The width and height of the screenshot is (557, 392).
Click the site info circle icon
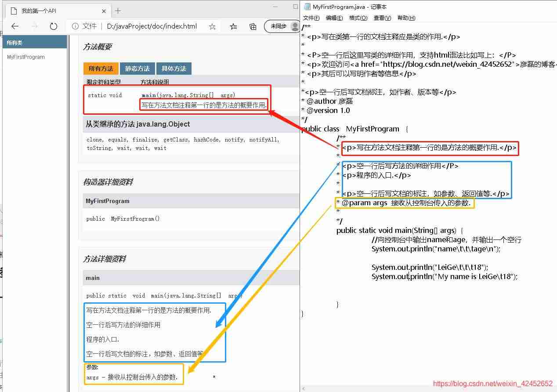point(75,26)
